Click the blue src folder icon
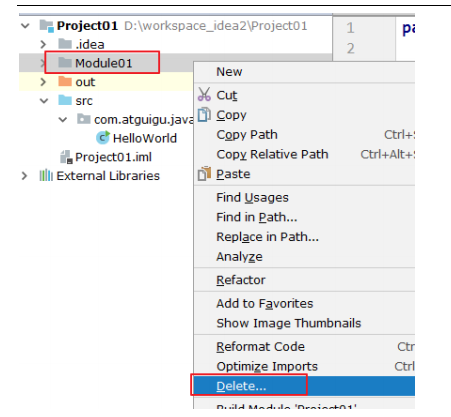Viewport: 451px width, 417px height. [65, 100]
